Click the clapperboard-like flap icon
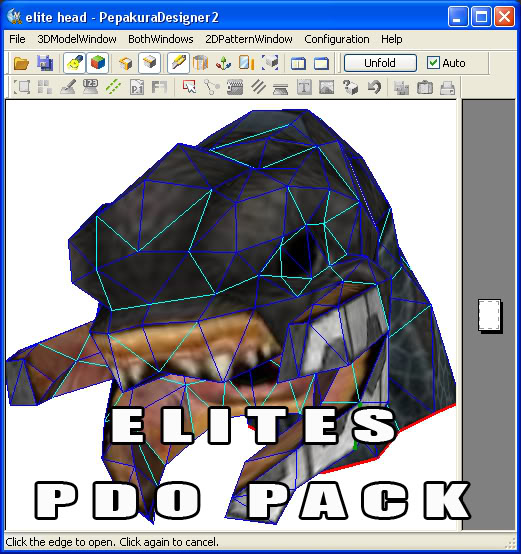521x554 pixels. click(x=235, y=87)
